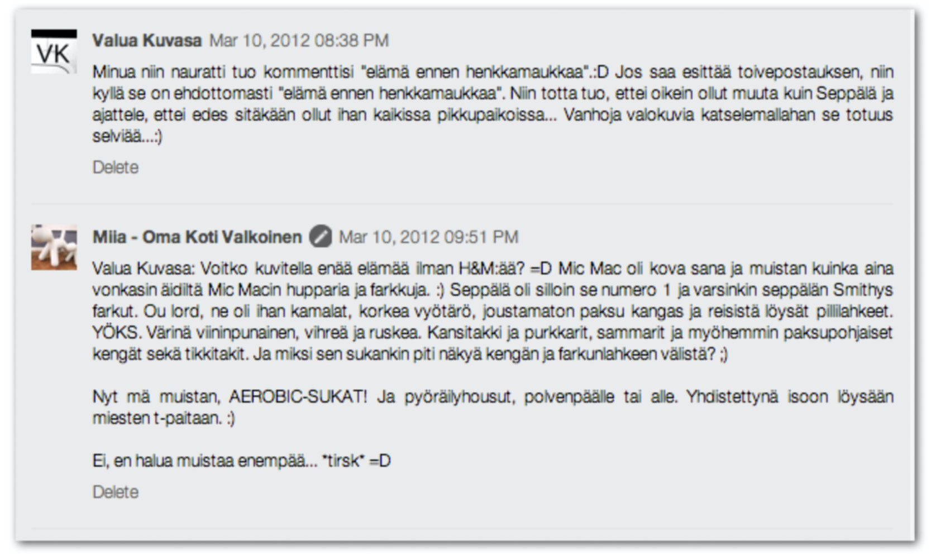Click the word YÖKS in Miia's comment
Viewport: 931px width, 560px height.
(x=115, y=333)
